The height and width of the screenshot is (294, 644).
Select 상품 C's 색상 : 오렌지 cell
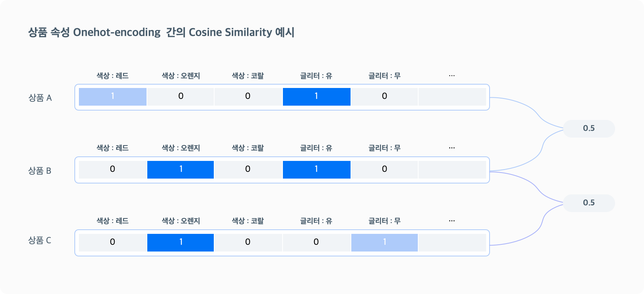[x=180, y=242]
